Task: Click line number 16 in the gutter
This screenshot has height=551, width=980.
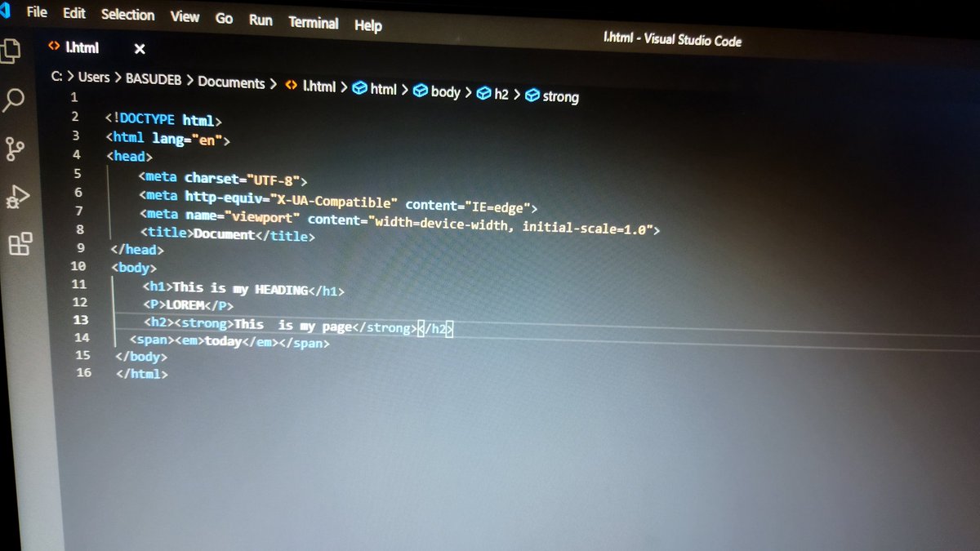Action: pyautogui.click(x=84, y=372)
